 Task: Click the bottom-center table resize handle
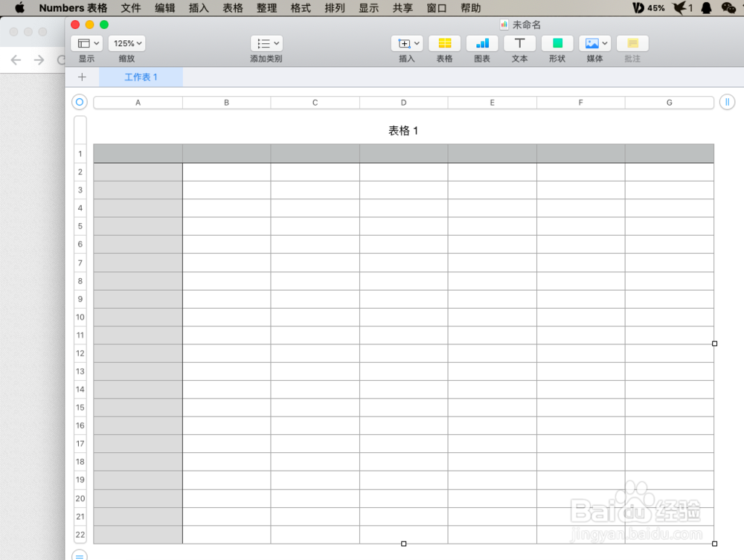pos(404,544)
